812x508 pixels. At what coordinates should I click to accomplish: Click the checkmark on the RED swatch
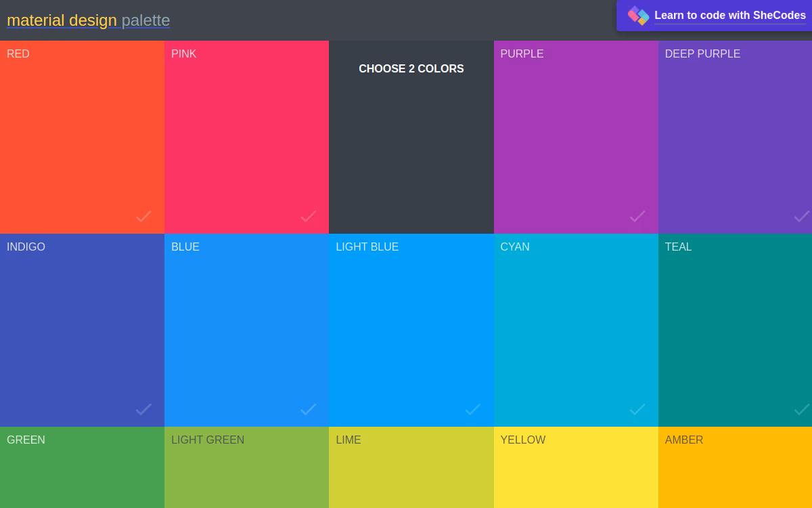(x=143, y=217)
